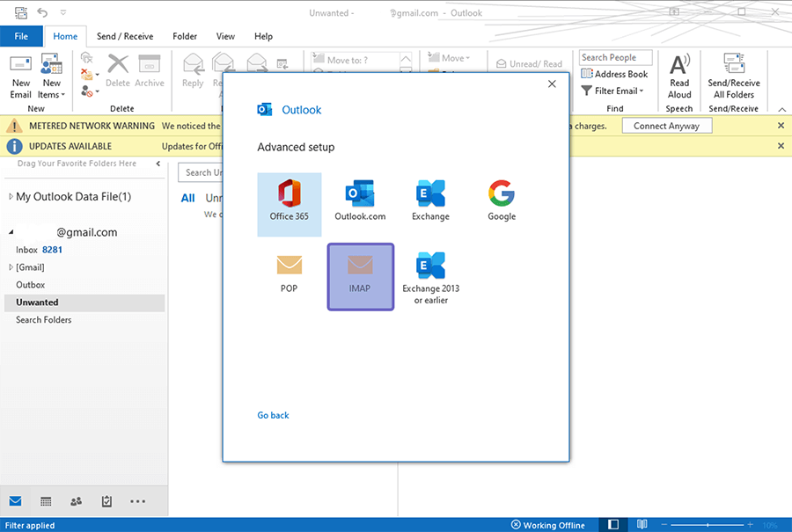Image resolution: width=792 pixels, height=532 pixels.
Task: Dismiss the Updates Available bar
Action: [781, 146]
